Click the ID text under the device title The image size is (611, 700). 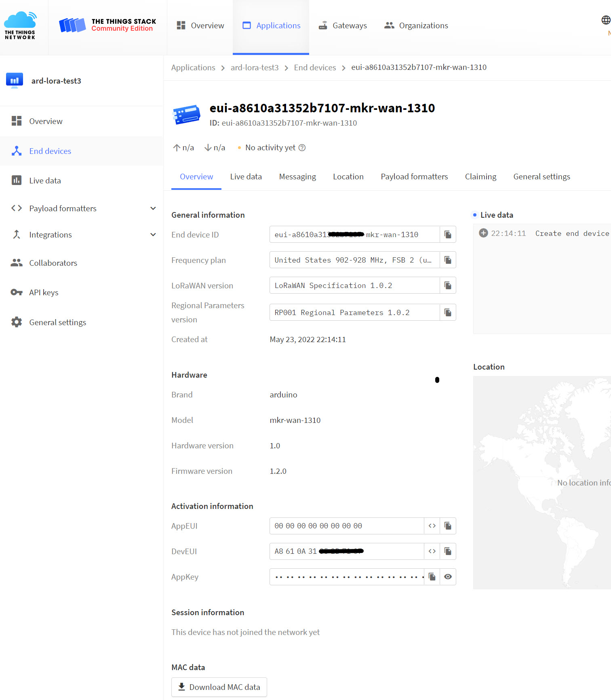point(283,123)
